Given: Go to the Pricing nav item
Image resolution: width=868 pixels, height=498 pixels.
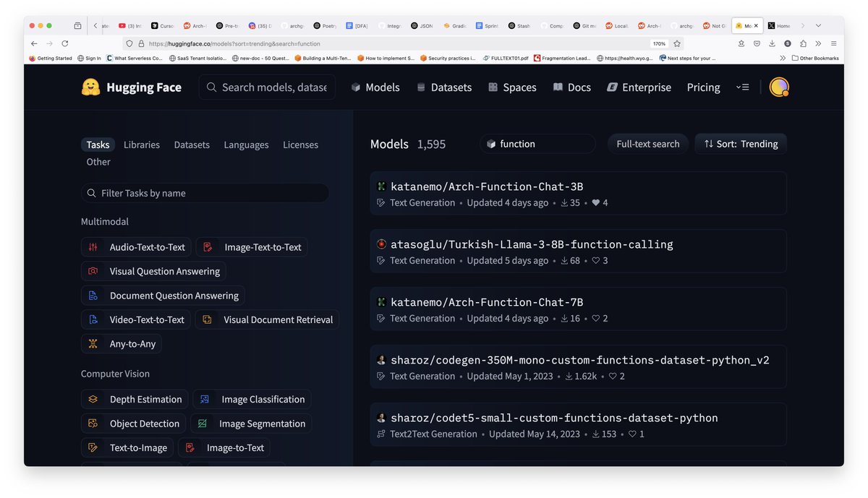Looking at the screenshot, I should click(704, 87).
